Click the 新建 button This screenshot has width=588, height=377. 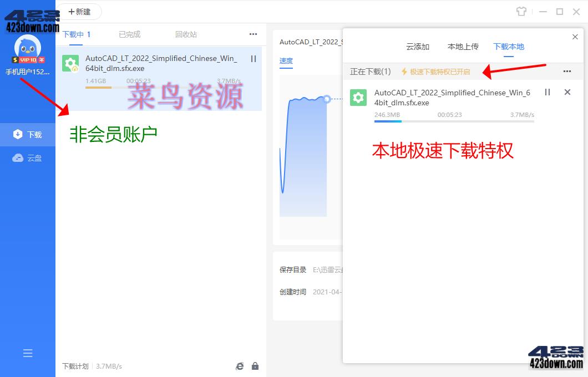pyautogui.click(x=79, y=12)
